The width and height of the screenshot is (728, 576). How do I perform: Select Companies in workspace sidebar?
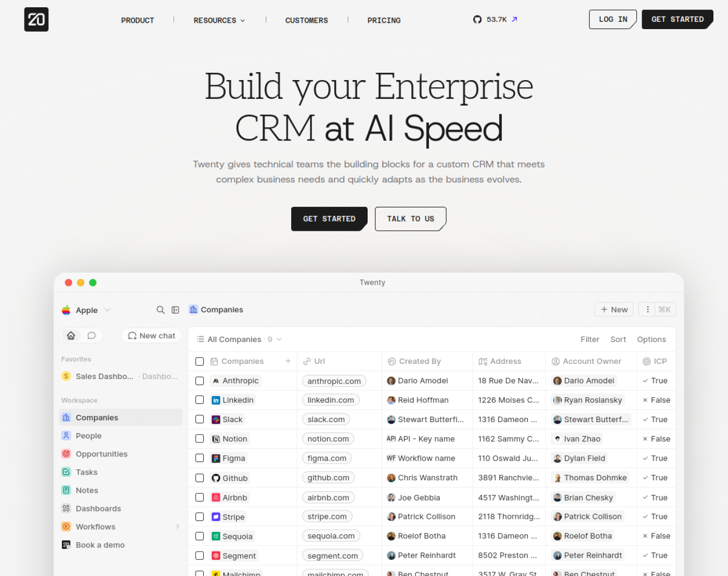pos(121,417)
